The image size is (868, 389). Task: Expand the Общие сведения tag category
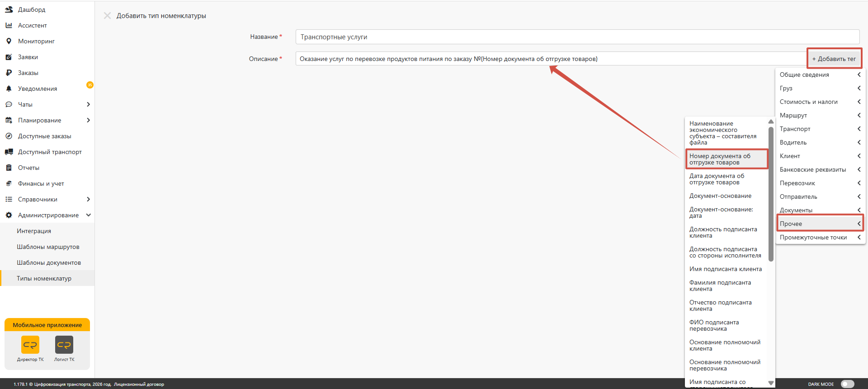(x=821, y=75)
